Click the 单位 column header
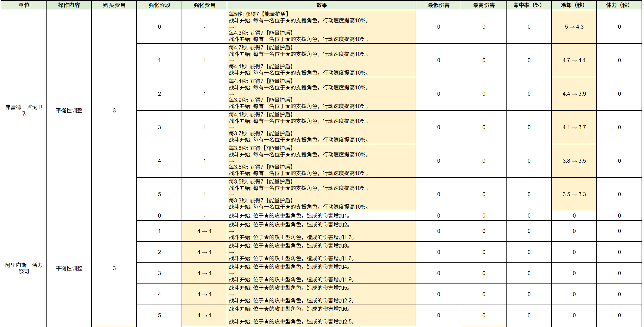Screen dimensions: 644x327 [x=24, y=5]
